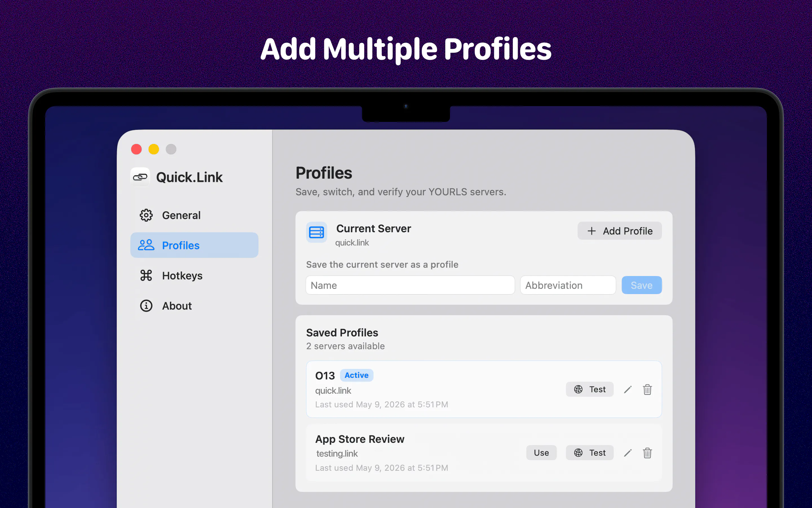Test the O13 profile connection
Screen dimensions: 812x508
coord(590,389)
